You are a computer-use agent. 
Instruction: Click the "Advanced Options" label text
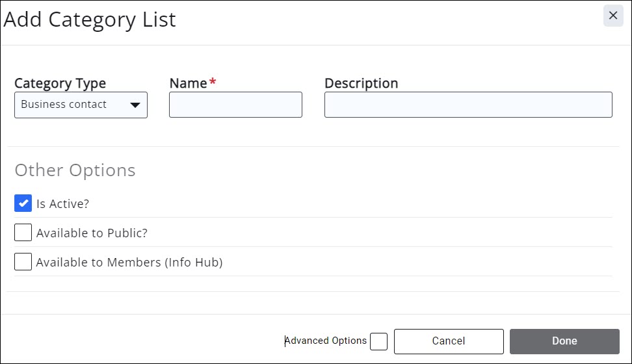[x=326, y=341]
